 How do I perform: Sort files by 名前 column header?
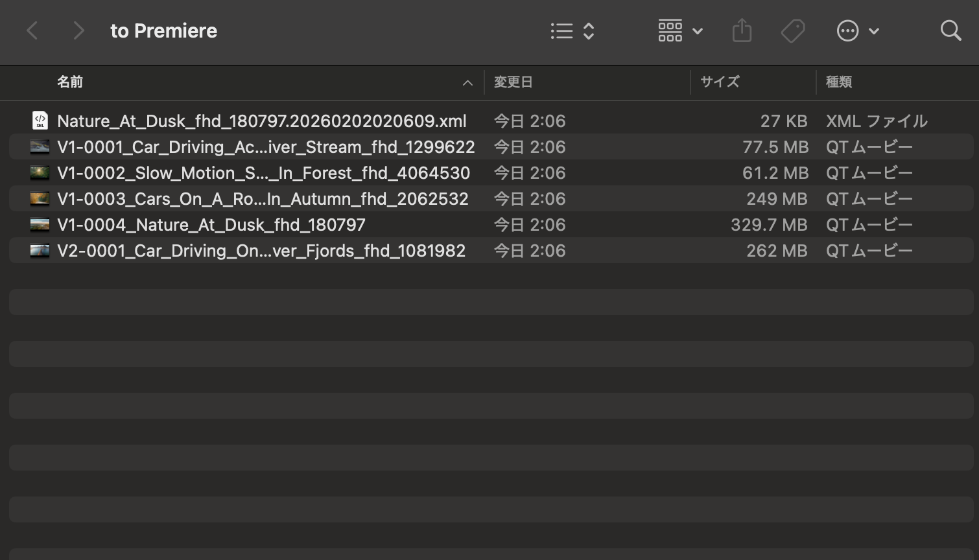[x=70, y=82]
